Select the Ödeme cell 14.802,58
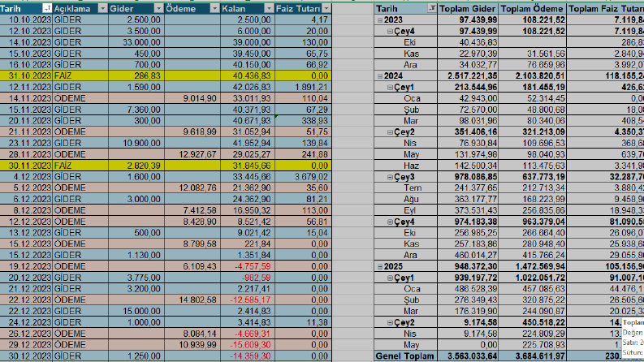This screenshot has width=644, height=362. click(192, 300)
